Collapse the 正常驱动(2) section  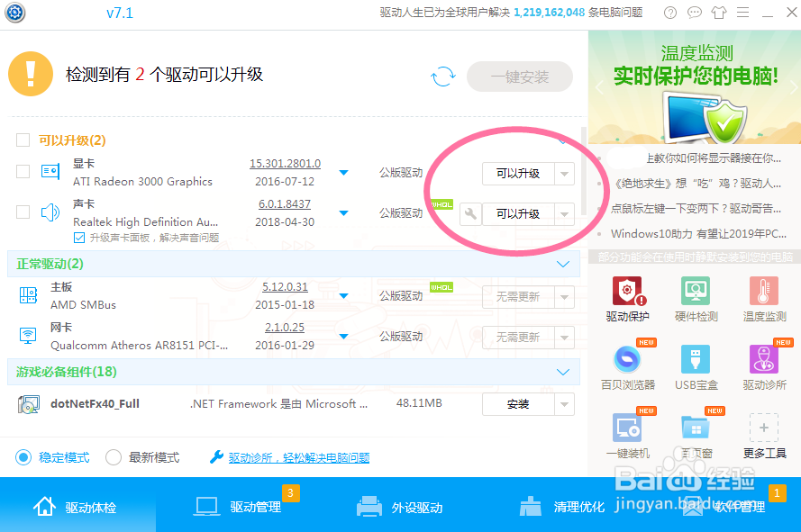(563, 264)
